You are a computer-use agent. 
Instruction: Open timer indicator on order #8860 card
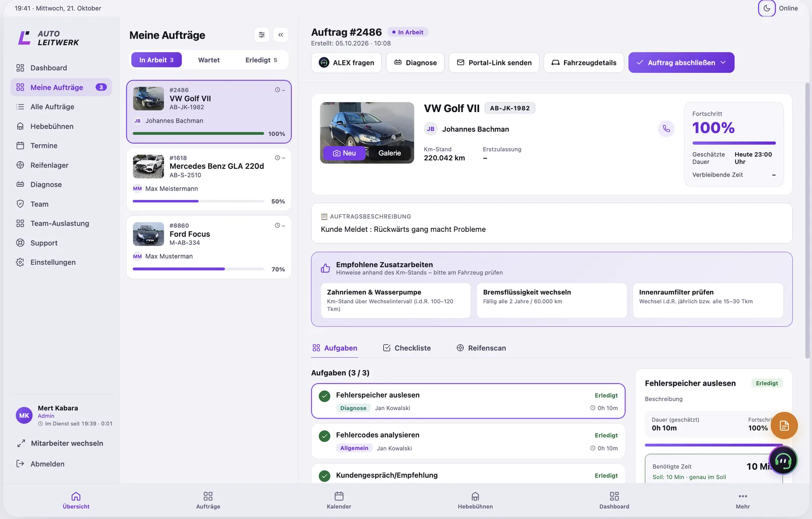click(x=280, y=225)
